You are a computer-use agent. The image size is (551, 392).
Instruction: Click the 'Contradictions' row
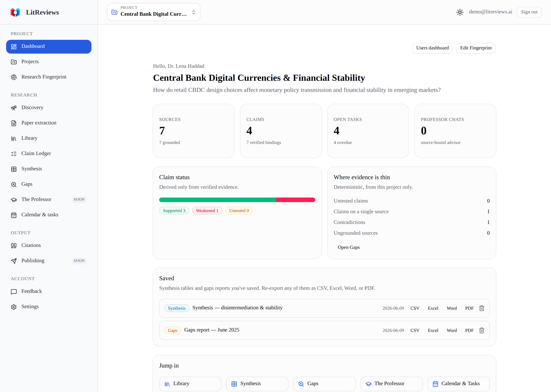tap(412, 222)
